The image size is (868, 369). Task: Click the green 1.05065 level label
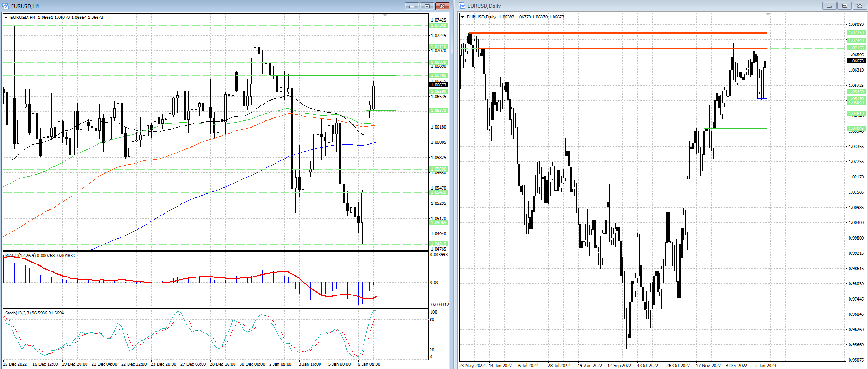pos(438,223)
